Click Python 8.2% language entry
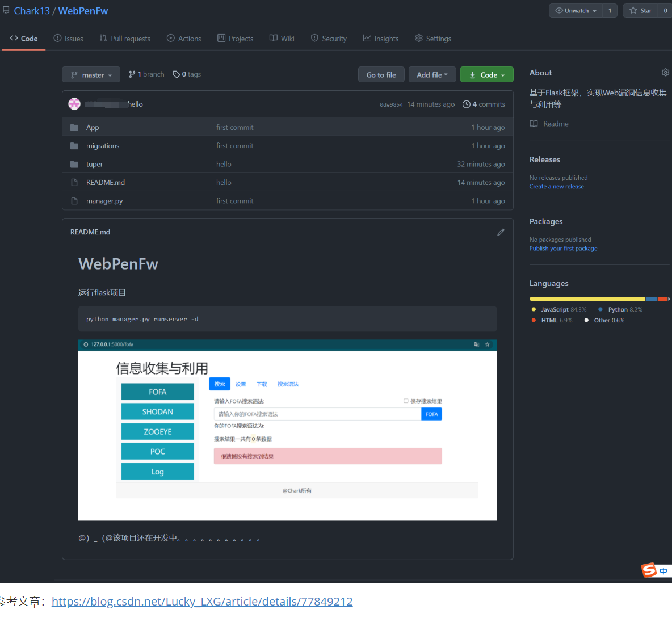This screenshot has height=626, width=672. pos(620,309)
